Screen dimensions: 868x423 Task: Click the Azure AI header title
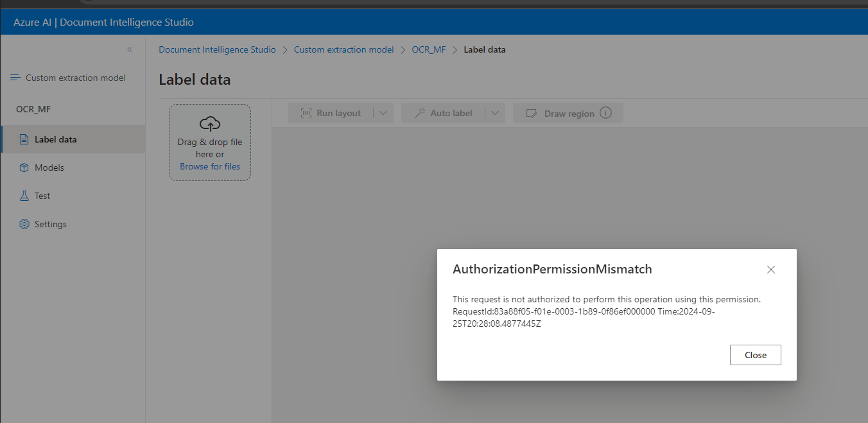tap(103, 22)
